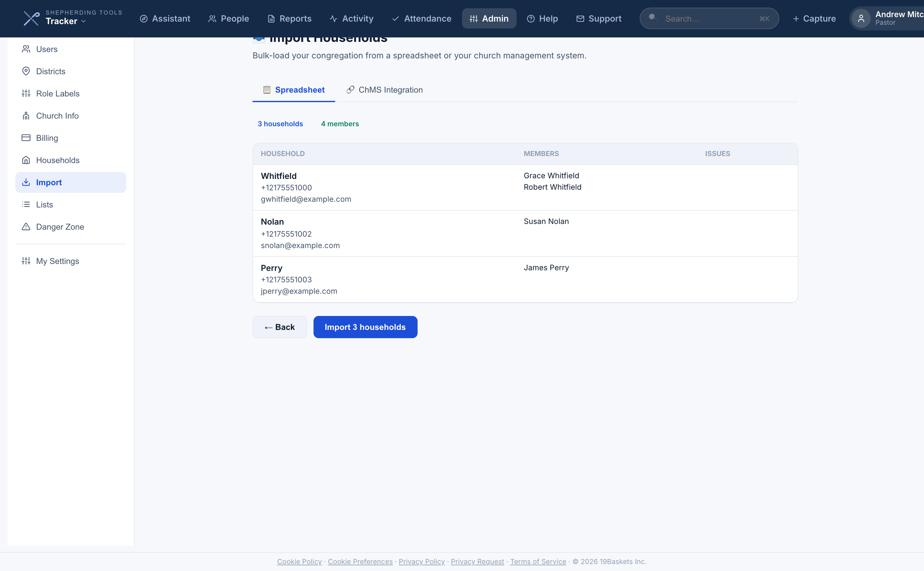Image resolution: width=924 pixels, height=571 pixels.
Task: Click the Robert Whitfield member name
Action: (x=552, y=187)
